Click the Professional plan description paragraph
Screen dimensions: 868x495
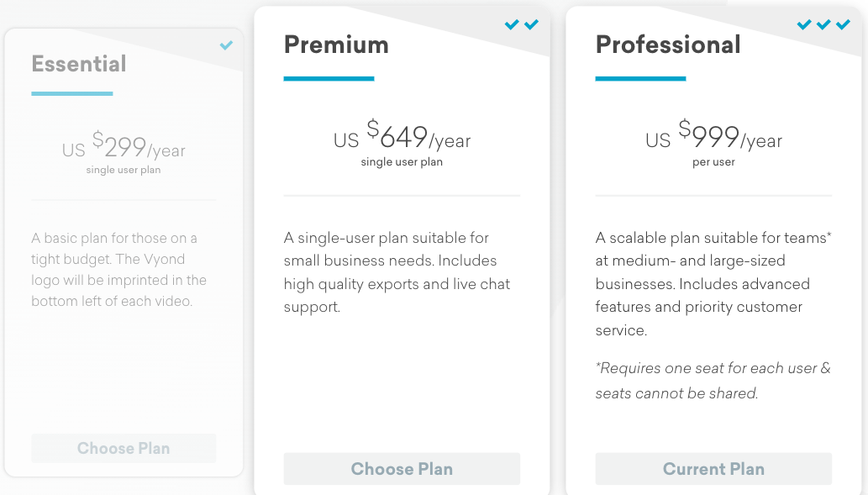(713, 284)
